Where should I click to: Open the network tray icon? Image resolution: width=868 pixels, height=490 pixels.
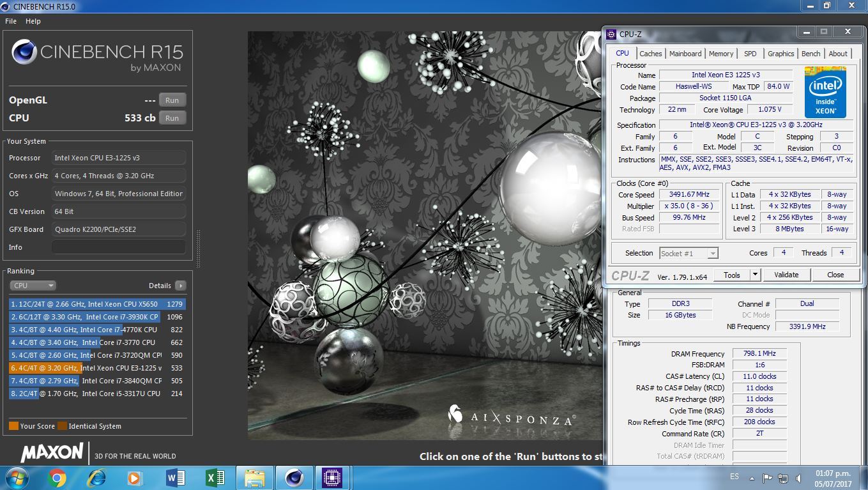(783, 477)
